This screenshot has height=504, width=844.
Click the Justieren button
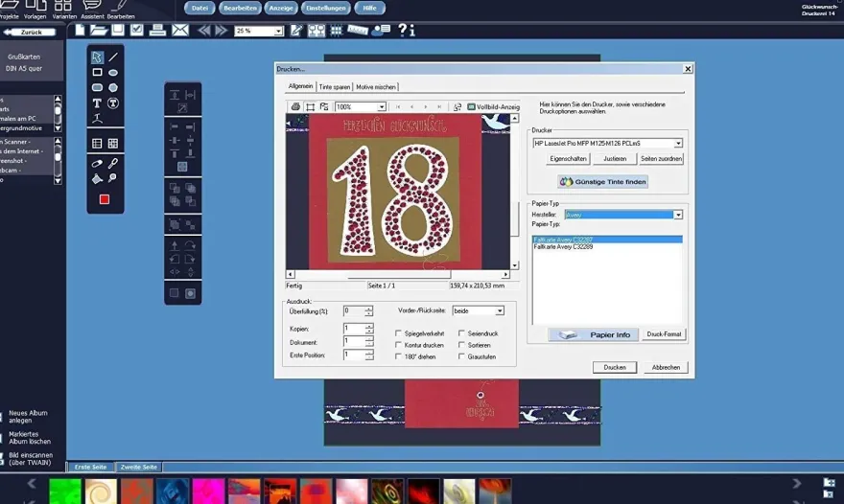[x=615, y=159]
